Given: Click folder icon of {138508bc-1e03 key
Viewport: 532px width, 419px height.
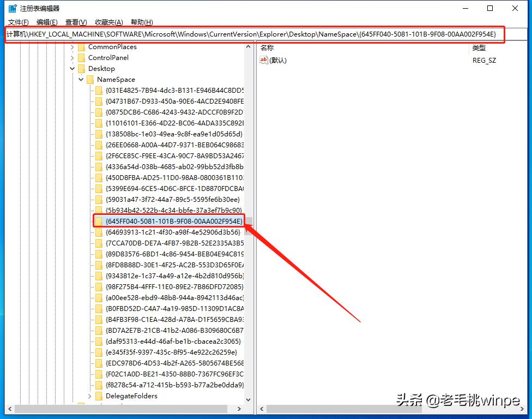Looking at the screenshot, I should [x=99, y=134].
